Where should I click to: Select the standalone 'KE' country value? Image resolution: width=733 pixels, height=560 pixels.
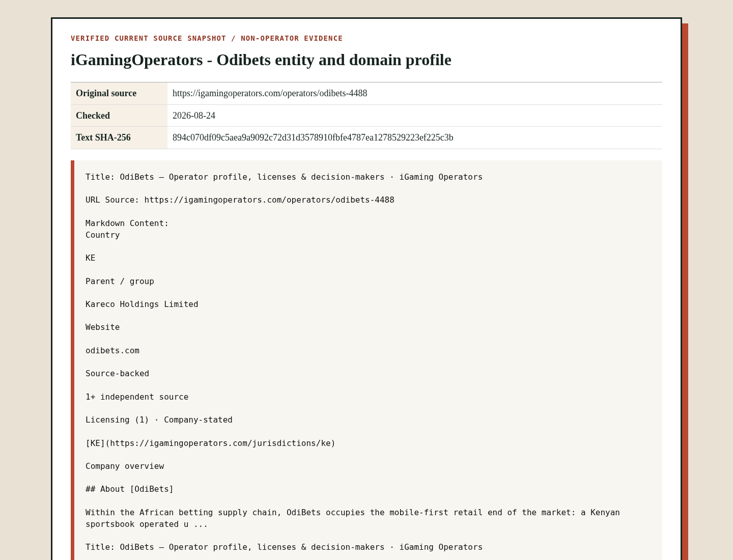(90, 258)
